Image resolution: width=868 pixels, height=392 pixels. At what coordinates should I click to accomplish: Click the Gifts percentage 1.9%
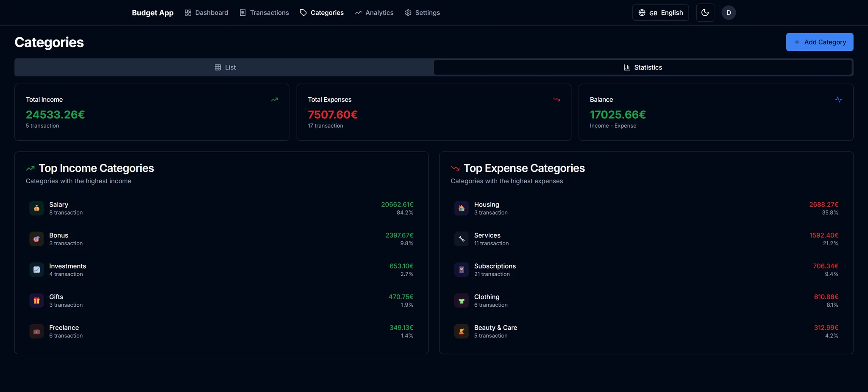[x=407, y=305]
